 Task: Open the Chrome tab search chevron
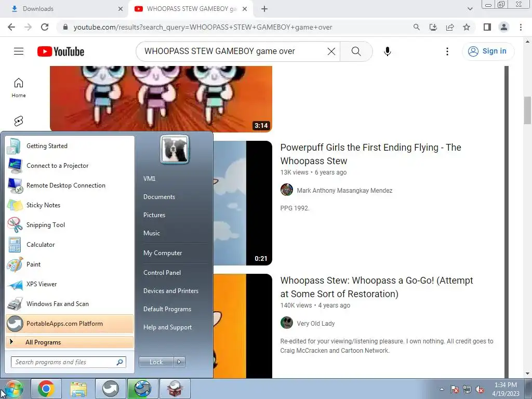tap(470, 8)
